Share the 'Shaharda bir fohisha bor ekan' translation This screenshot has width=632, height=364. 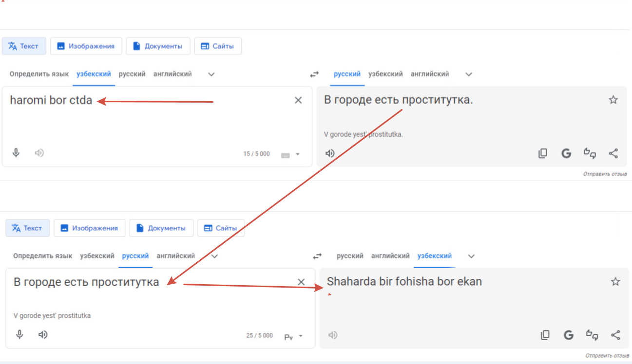616,335
